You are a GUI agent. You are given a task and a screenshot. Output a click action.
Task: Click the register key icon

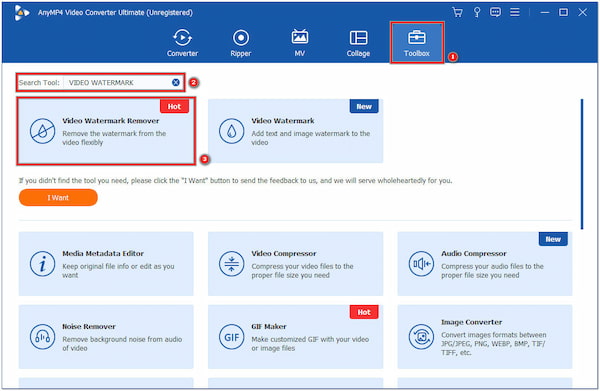tap(477, 12)
